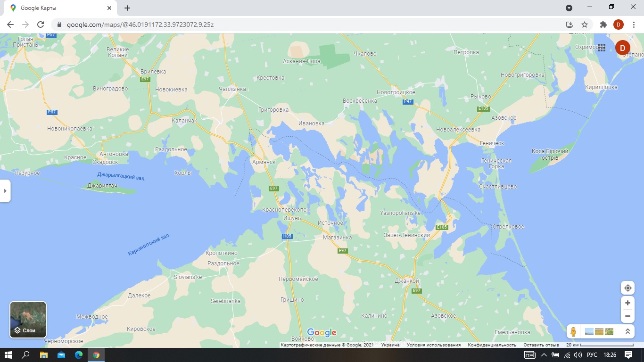Open the Chrome extensions puzzle menu
The width and height of the screenshot is (644, 362).
tap(603, 25)
